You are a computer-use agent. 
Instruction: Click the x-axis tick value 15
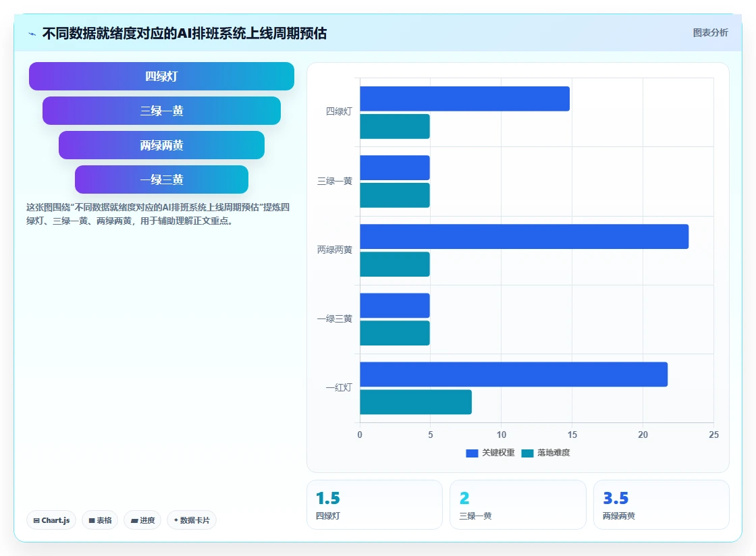572,435
